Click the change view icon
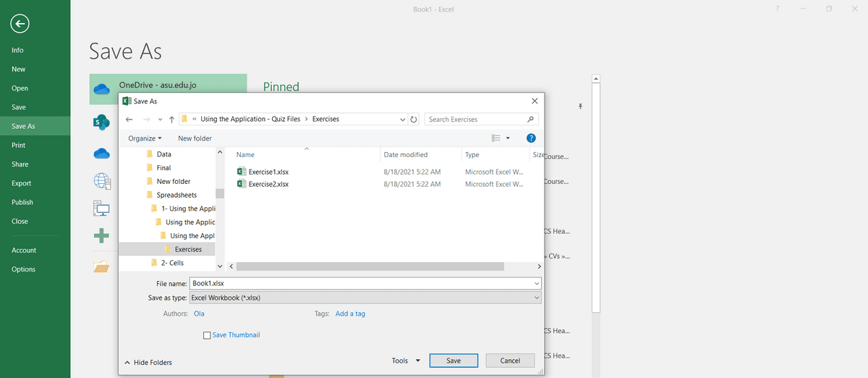868x378 pixels. click(x=496, y=138)
